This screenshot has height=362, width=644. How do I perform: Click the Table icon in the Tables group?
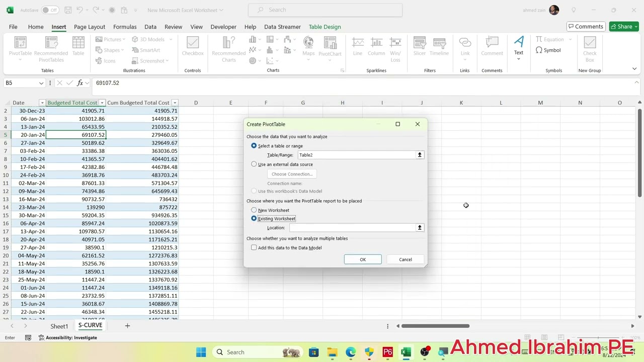point(78,46)
